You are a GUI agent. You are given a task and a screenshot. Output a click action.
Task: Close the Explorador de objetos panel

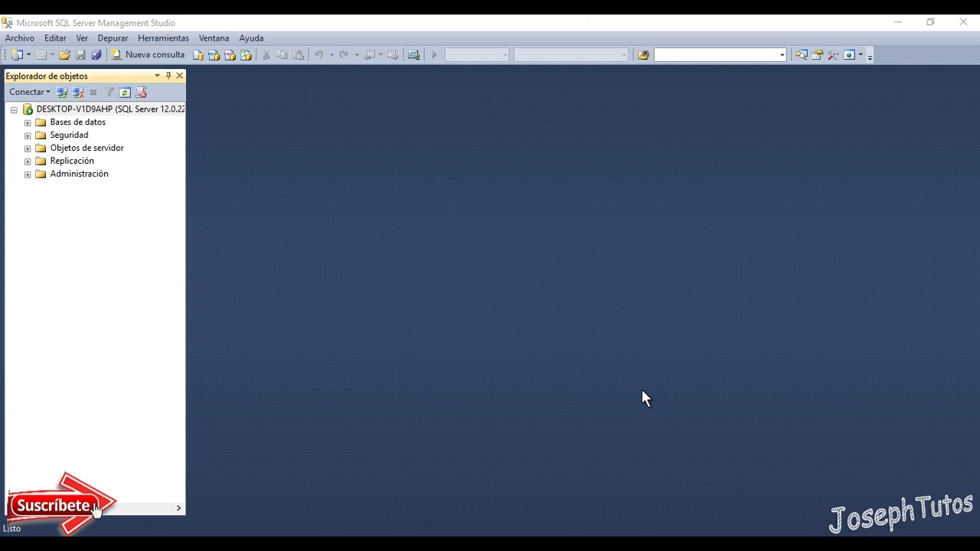point(180,76)
